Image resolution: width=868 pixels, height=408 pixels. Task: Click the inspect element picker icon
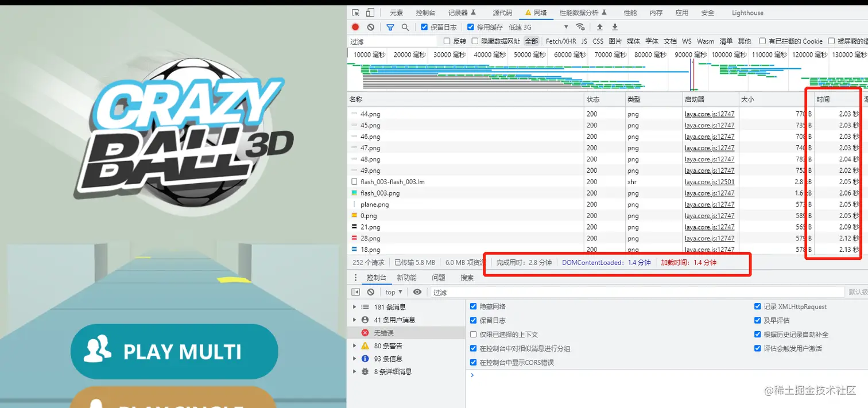click(x=356, y=13)
